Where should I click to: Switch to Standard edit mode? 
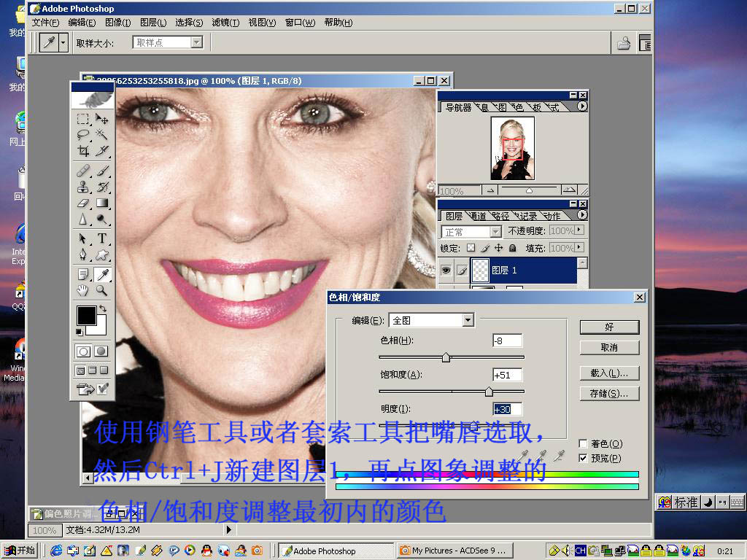pyautogui.click(x=83, y=351)
